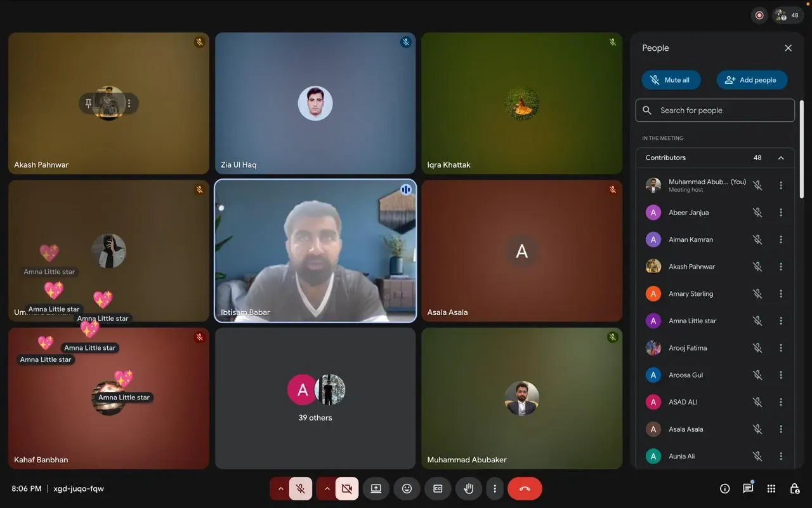The width and height of the screenshot is (812, 508).
Task: Select Ibtisam Babar's video tile
Action: click(x=315, y=251)
